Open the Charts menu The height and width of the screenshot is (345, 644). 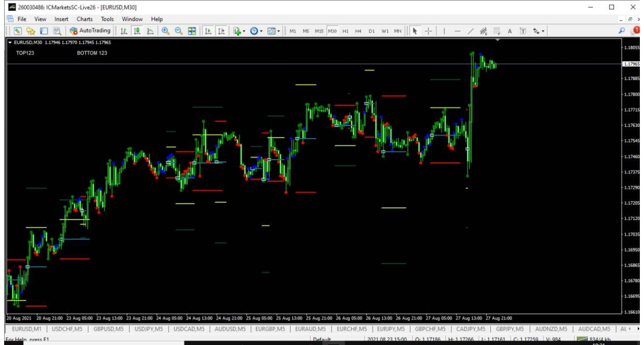coord(85,19)
